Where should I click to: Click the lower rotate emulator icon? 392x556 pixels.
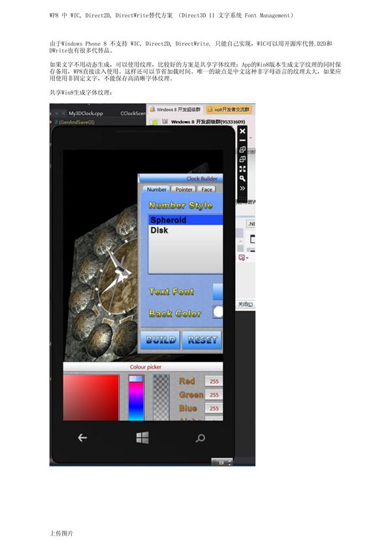pyautogui.click(x=242, y=159)
